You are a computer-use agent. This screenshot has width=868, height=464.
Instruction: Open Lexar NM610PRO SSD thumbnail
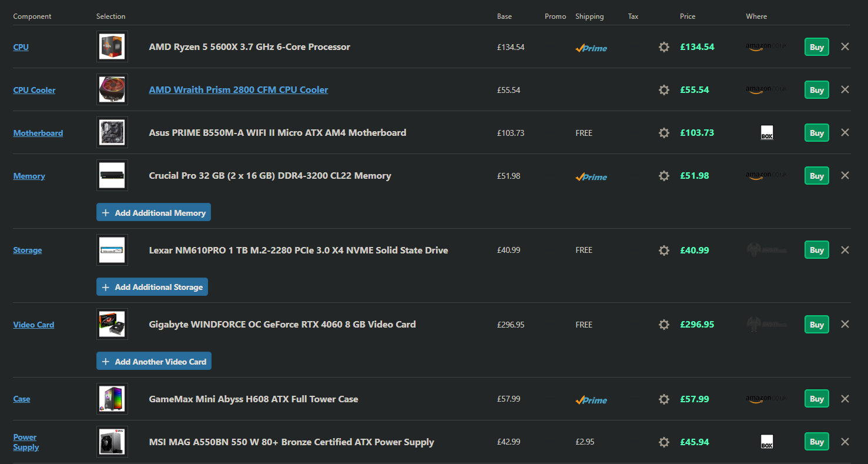click(x=112, y=251)
